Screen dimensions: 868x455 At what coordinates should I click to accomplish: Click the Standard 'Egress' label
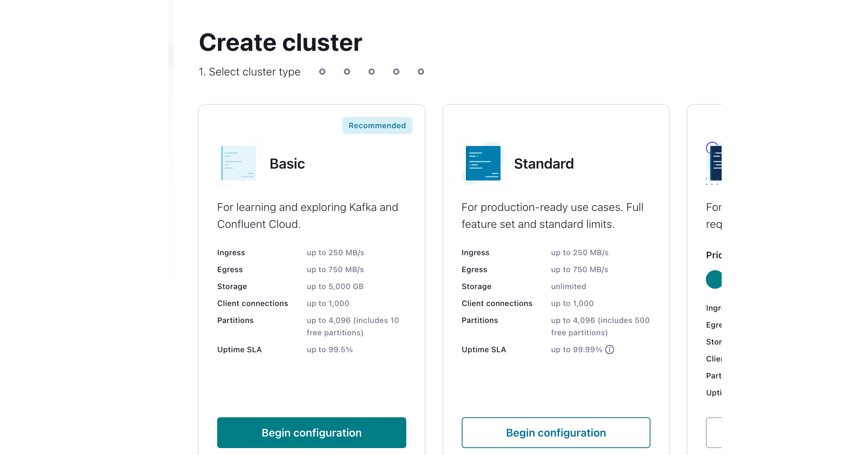pos(474,269)
